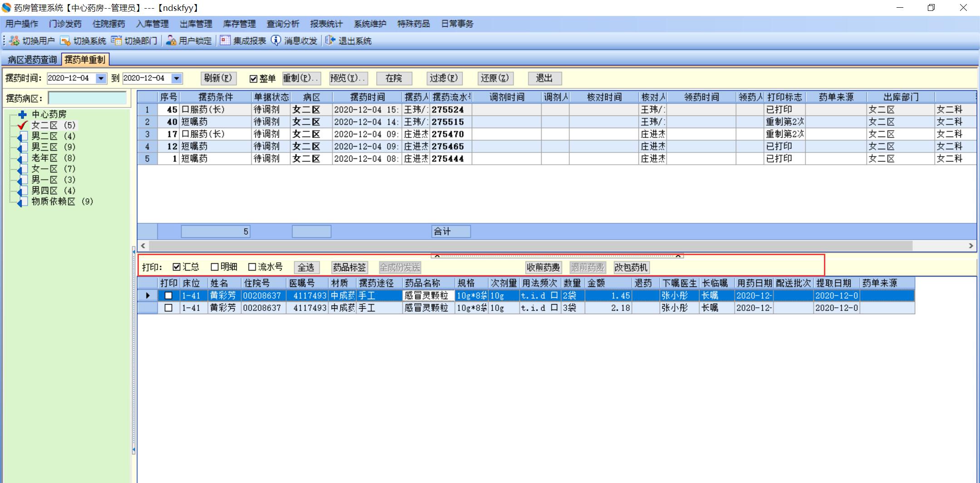Tick the print checkbox for the 2袋 row
980x483 pixels.
coord(168,296)
